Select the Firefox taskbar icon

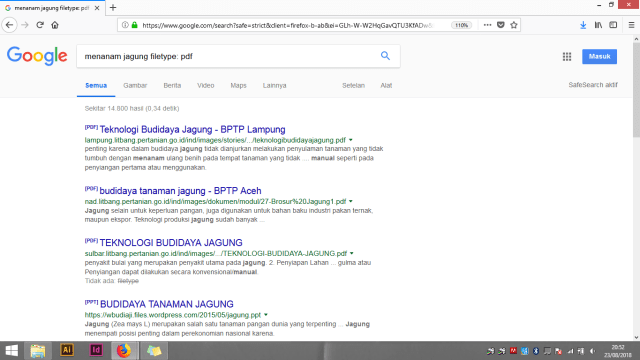tap(124, 351)
